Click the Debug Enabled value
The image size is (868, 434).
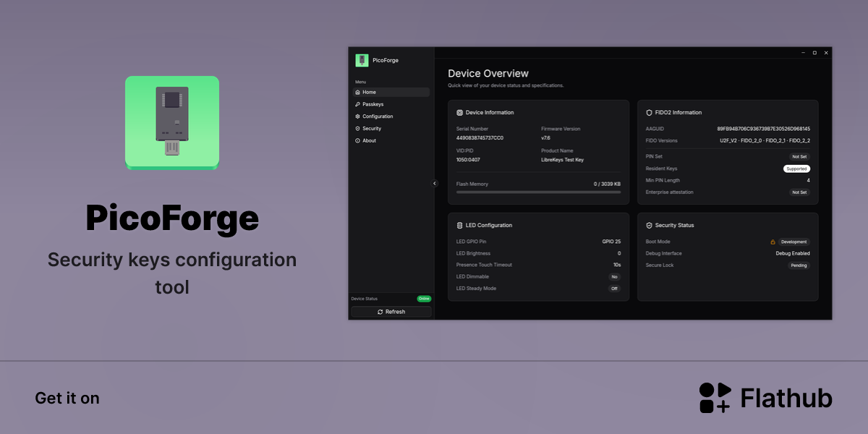(793, 253)
